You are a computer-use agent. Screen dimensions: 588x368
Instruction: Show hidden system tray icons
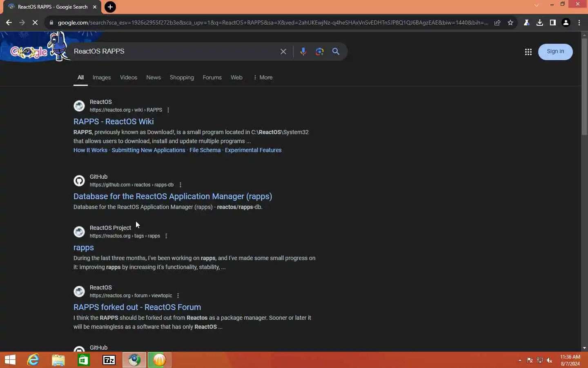520,360
